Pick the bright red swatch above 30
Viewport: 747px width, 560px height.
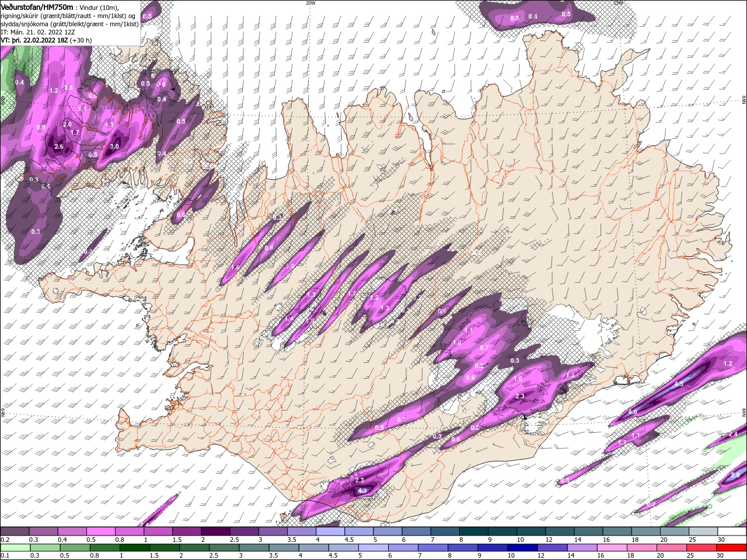pyautogui.click(x=732, y=547)
